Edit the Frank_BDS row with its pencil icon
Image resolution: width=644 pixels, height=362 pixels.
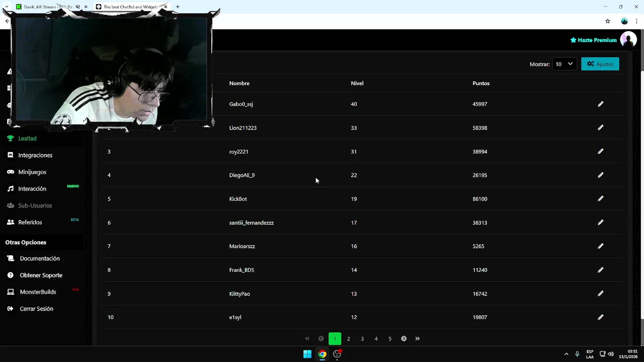click(x=600, y=270)
